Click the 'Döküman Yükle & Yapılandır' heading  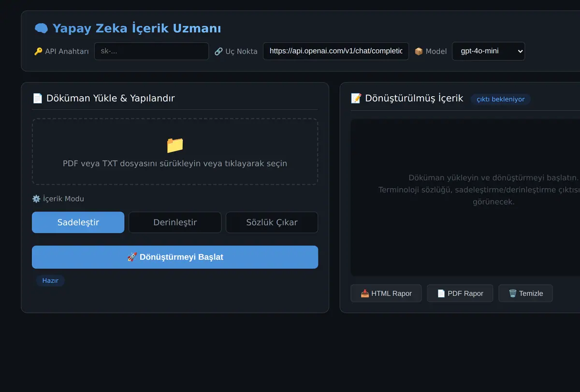(111, 98)
